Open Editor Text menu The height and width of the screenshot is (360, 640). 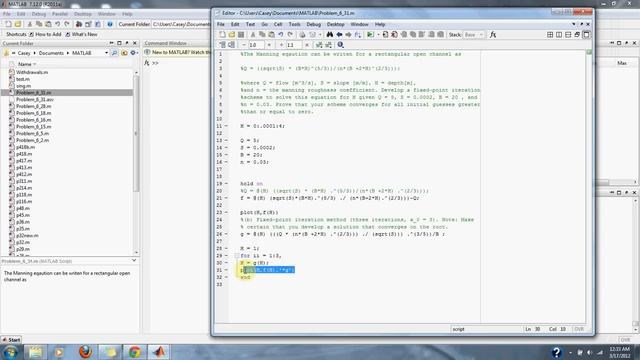point(250,24)
